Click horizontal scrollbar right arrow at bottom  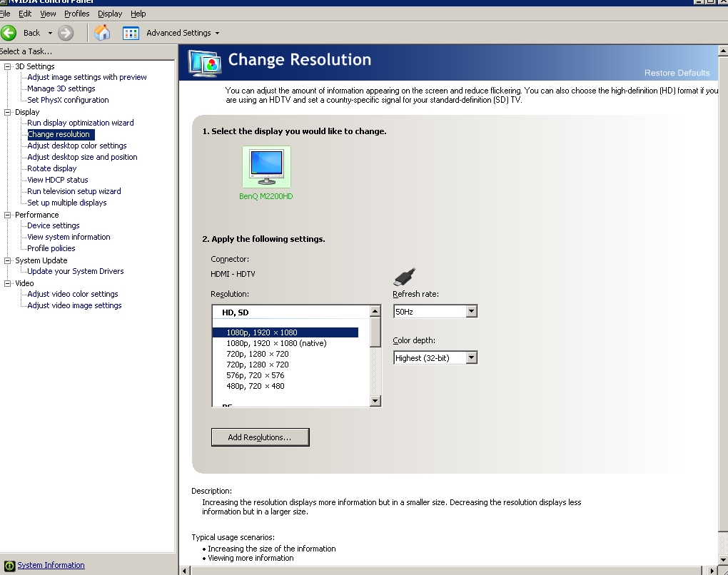[712, 570]
